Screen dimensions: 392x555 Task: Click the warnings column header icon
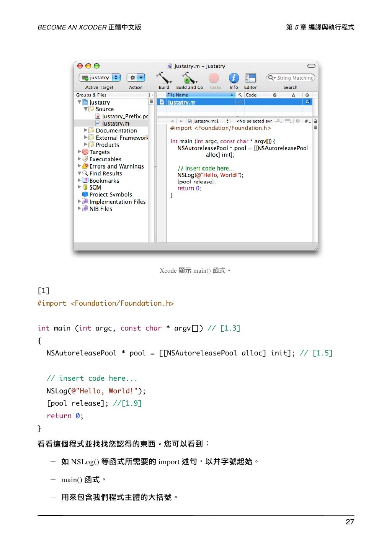[x=293, y=95]
